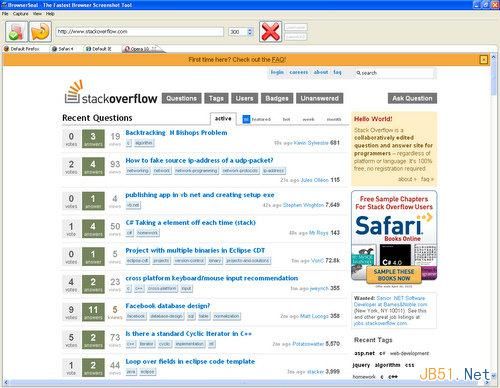This screenshot has height=388, width=500.
Task: Close the orange FAQ notification banner
Action: pos(483,60)
